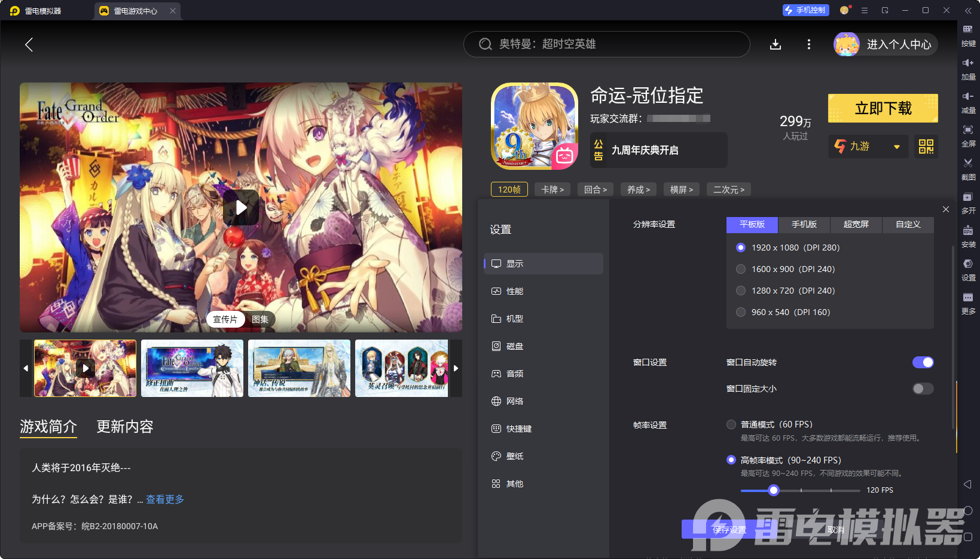This screenshot has height=559, width=980.
Task: Click 保存设置 to save settings
Action: 729,530
